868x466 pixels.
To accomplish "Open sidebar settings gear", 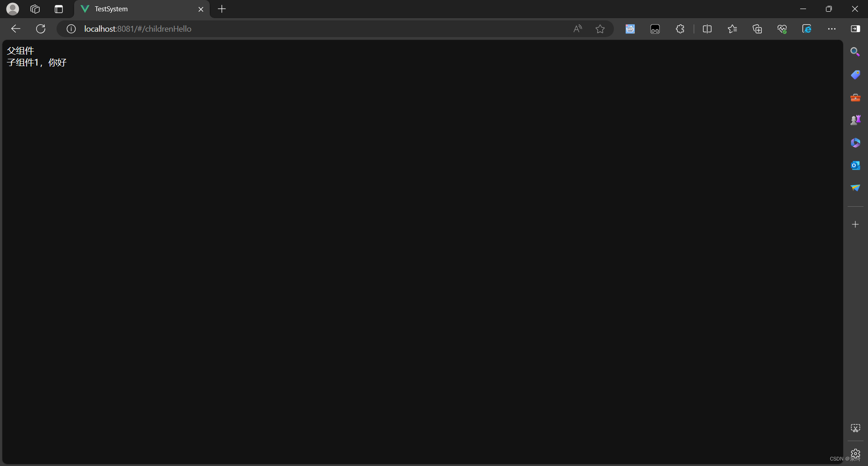I will [x=855, y=453].
